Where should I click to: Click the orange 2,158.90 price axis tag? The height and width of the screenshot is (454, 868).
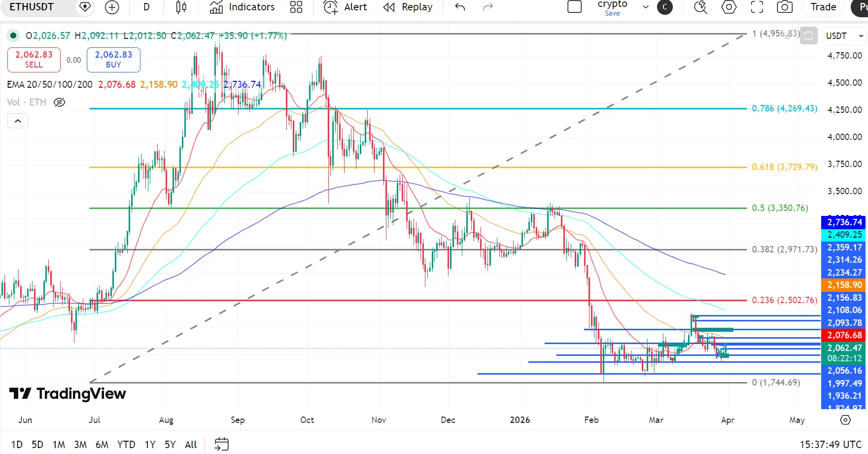tap(843, 285)
